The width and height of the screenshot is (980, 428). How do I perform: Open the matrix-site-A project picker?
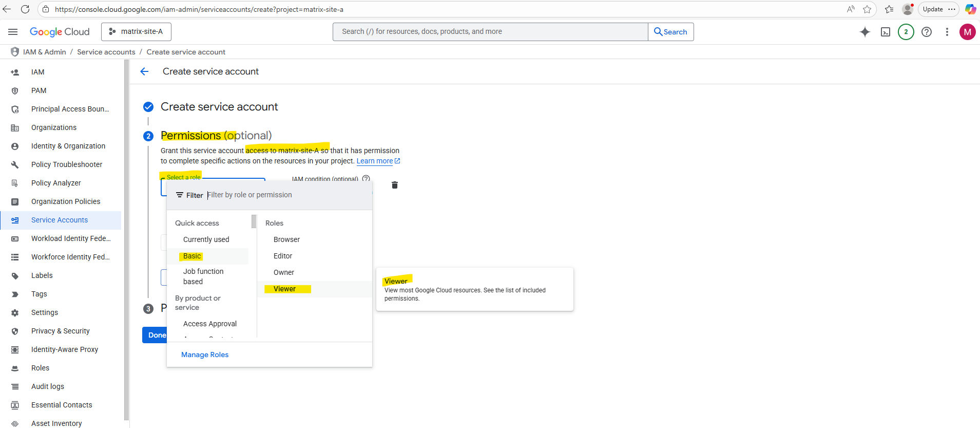[137, 32]
